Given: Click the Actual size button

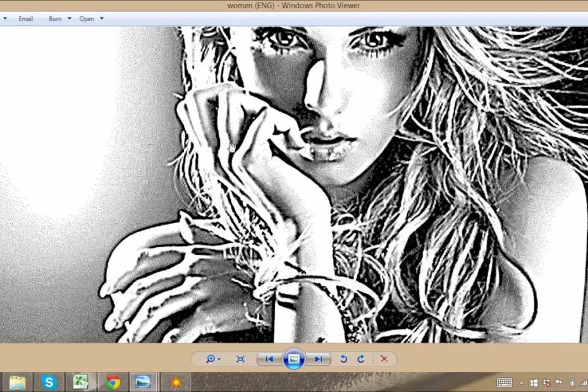Looking at the screenshot, I should 240,359.
